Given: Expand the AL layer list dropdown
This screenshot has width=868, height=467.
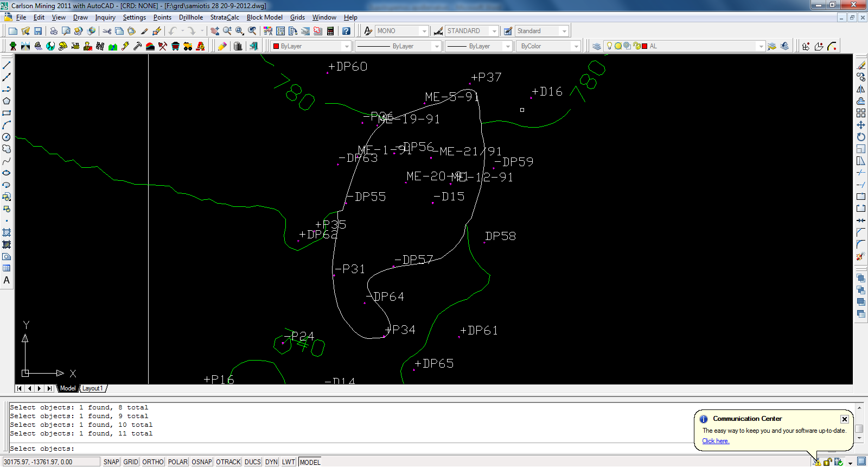Looking at the screenshot, I should pos(761,46).
